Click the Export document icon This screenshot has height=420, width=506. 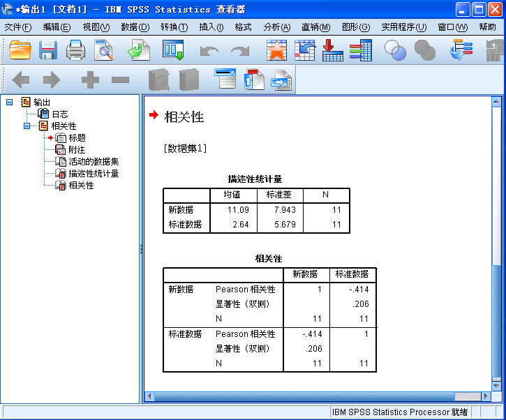(x=139, y=50)
